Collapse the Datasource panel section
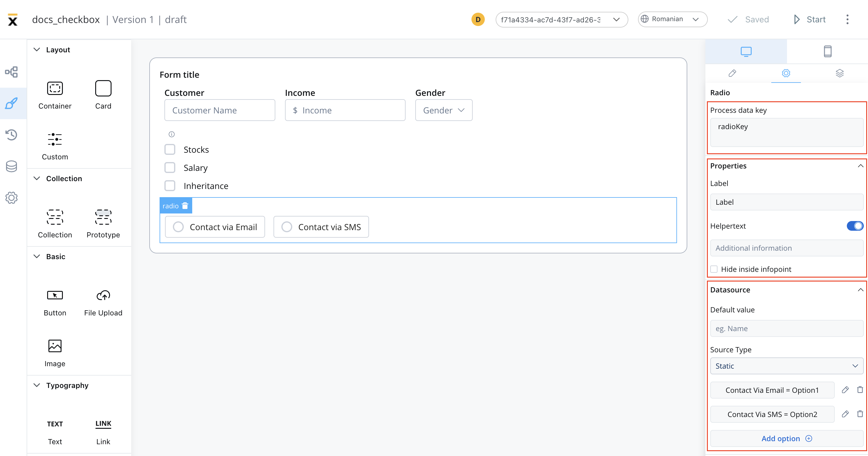The width and height of the screenshot is (868, 456). [x=860, y=290]
